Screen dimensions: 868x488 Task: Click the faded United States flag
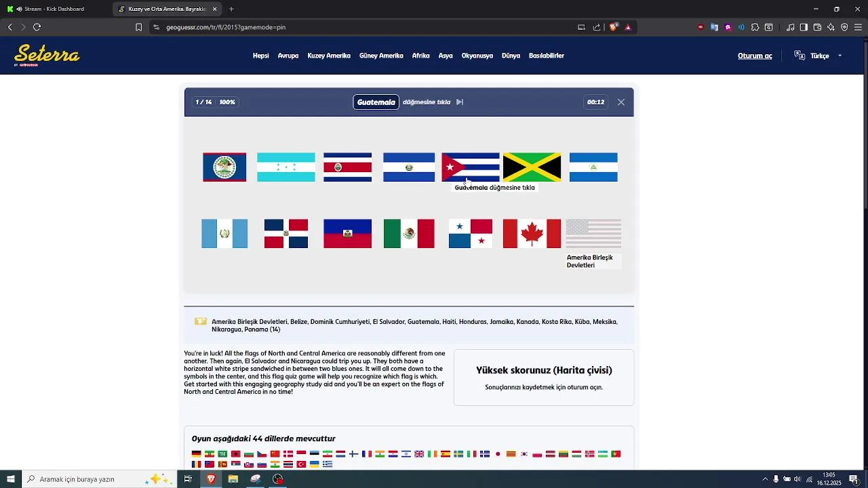pyautogui.click(x=593, y=234)
